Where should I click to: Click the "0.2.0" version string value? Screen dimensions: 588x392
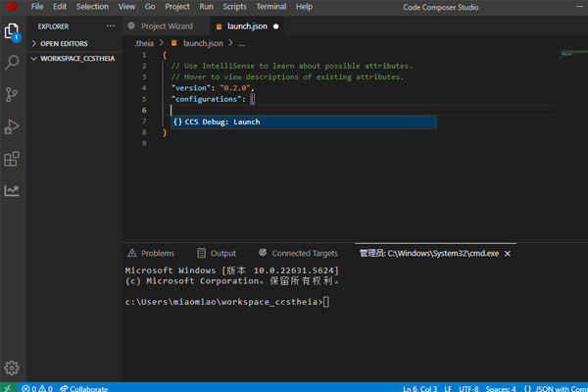[235, 88]
